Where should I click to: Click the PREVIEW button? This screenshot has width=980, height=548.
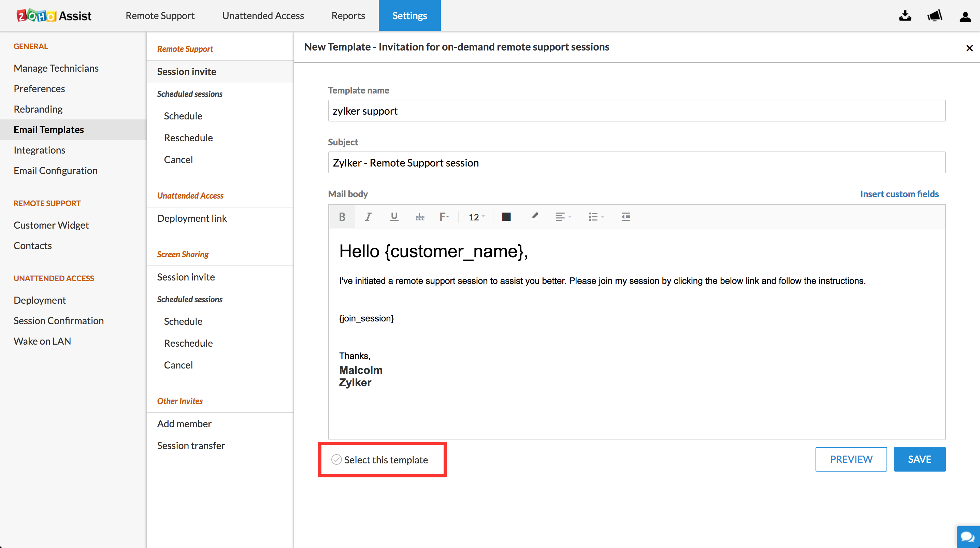click(x=851, y=459)
